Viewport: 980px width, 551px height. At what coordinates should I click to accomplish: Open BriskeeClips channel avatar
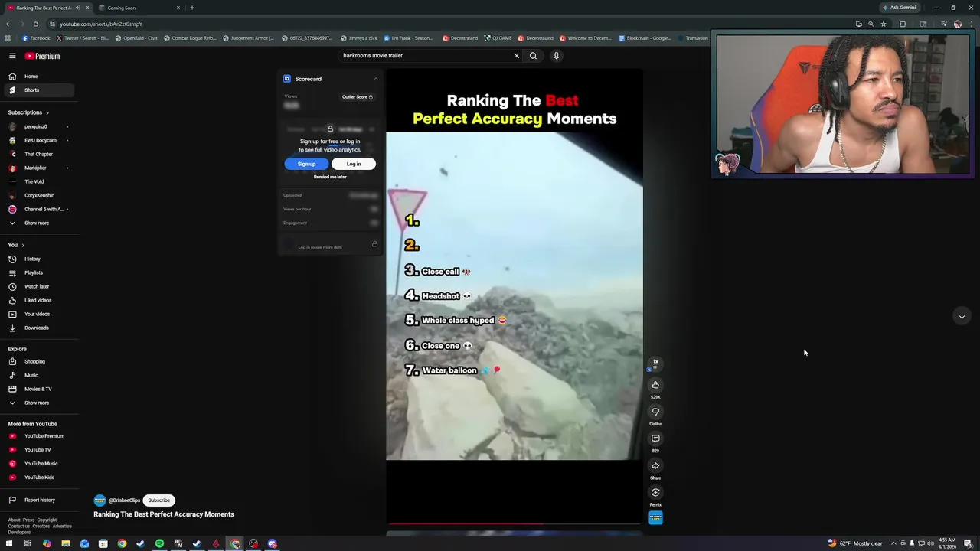pos(100,500)
